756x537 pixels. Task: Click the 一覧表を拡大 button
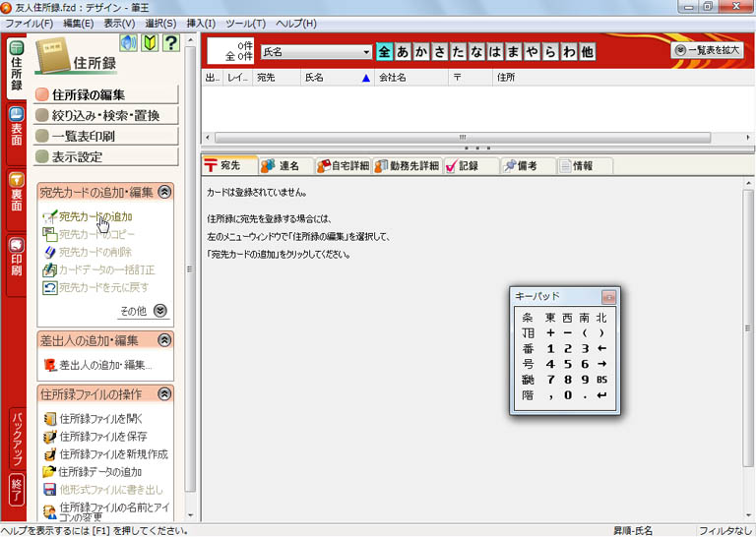707,50
